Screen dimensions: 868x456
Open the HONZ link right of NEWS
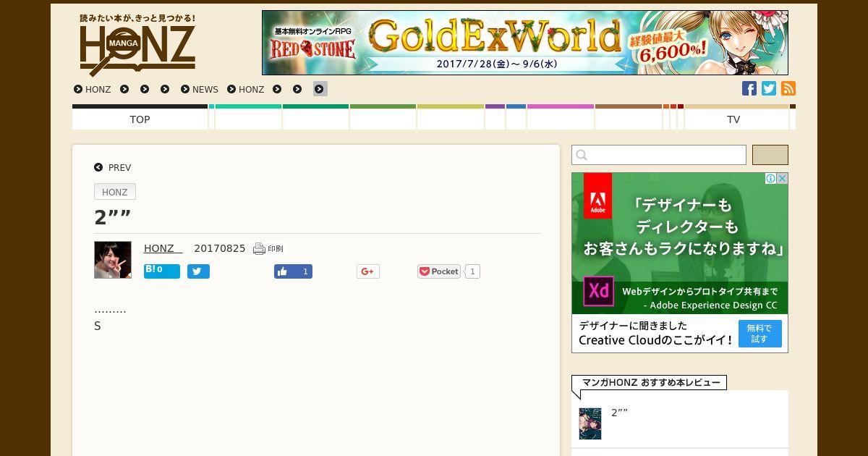246,89
